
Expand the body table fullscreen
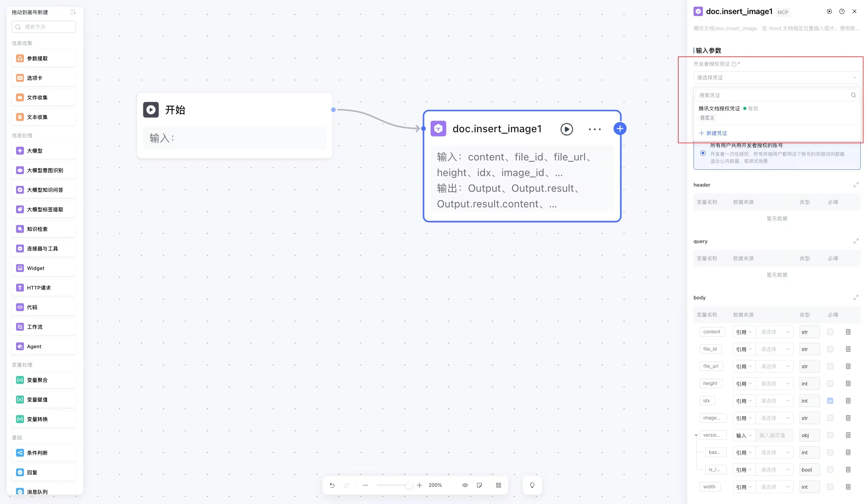tap(856, 297)
